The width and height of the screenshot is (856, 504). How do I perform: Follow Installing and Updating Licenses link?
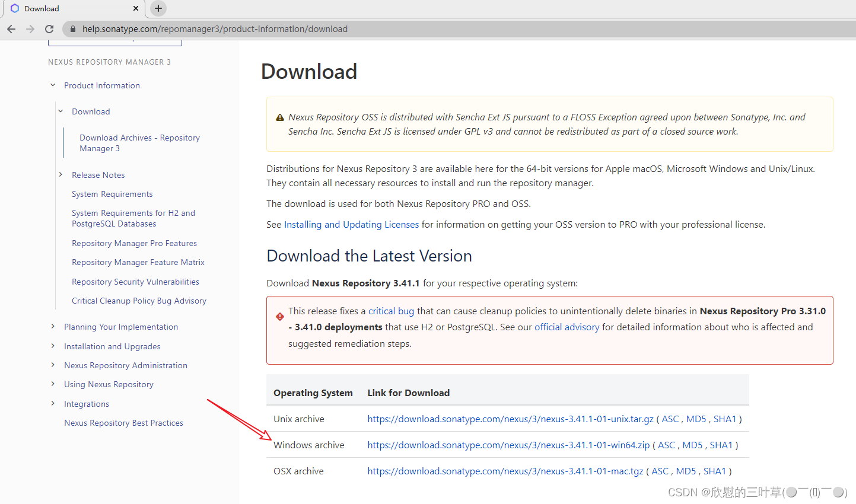pyautogui.click(x=351, y=224)
